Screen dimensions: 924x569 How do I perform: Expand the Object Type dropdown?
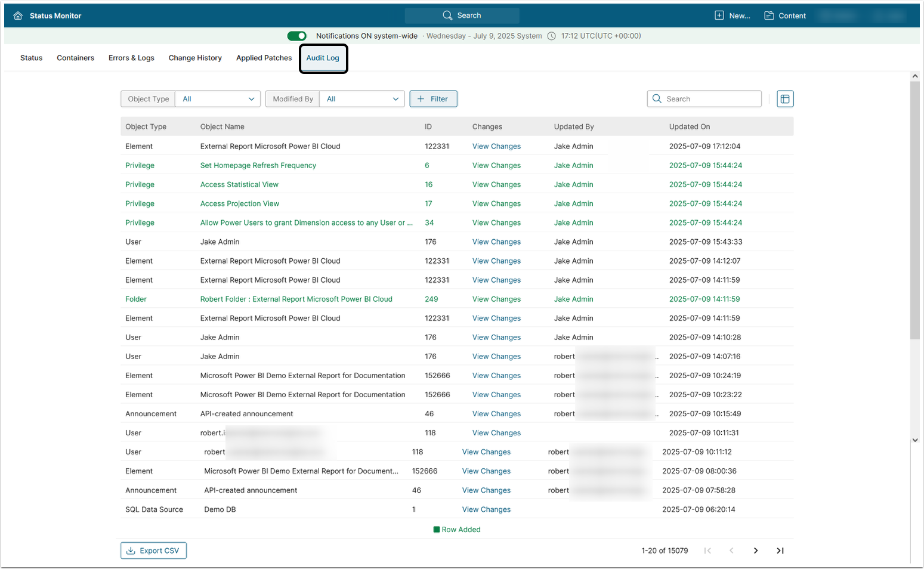point(218,99)
